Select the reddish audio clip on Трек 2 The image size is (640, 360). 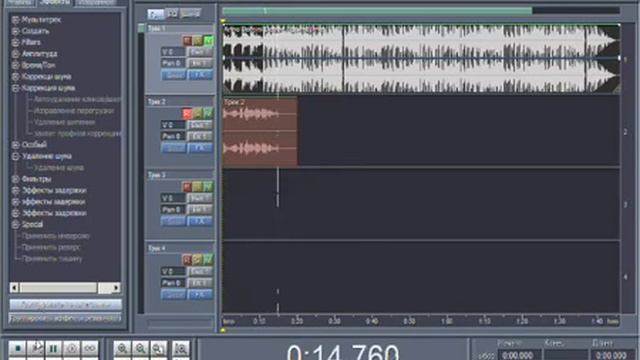(x=260, y=132)
